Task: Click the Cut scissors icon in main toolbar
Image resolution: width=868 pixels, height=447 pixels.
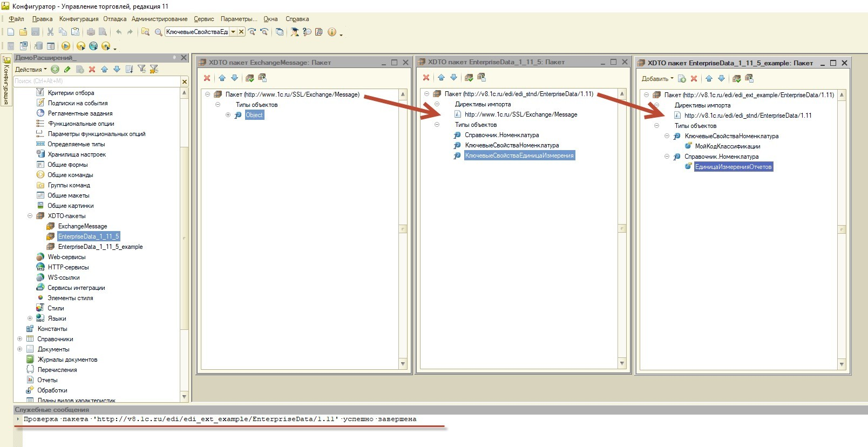Action: click(50, 32)
